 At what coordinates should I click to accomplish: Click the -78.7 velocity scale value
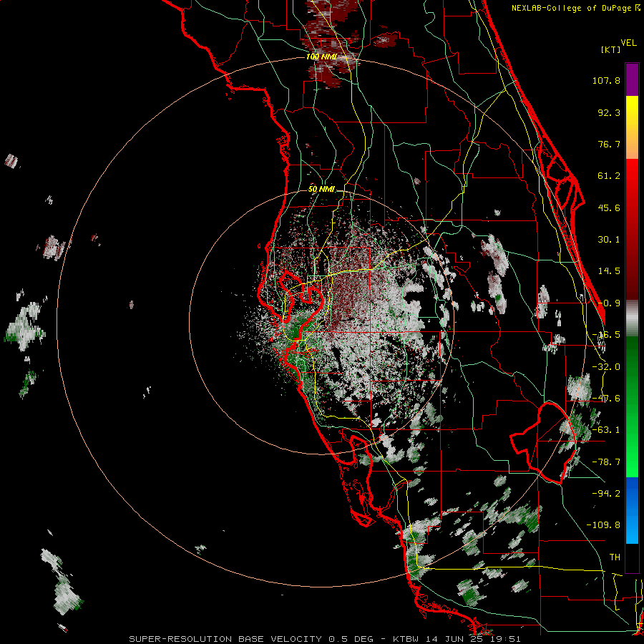(x=606, y=462)
